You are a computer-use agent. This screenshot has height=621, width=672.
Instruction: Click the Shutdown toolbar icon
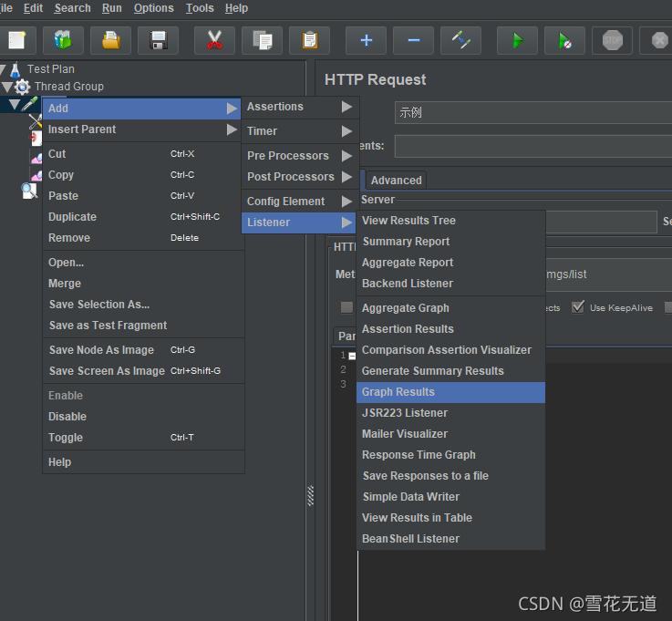pyautogui.click(x=658, y=40)
